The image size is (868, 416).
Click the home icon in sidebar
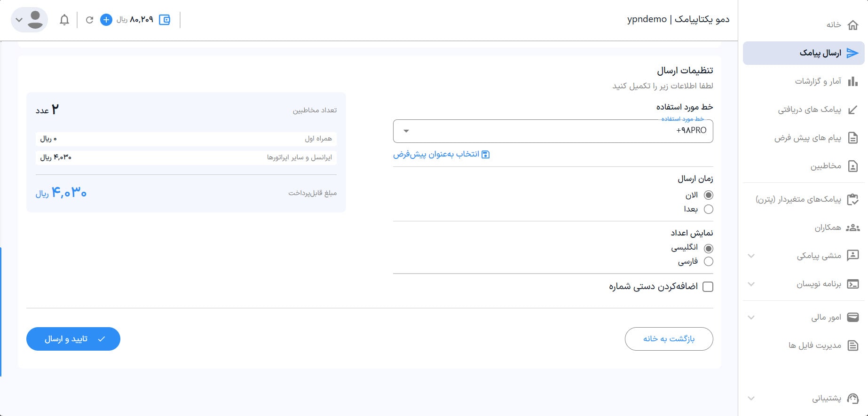tap(852, 25)
